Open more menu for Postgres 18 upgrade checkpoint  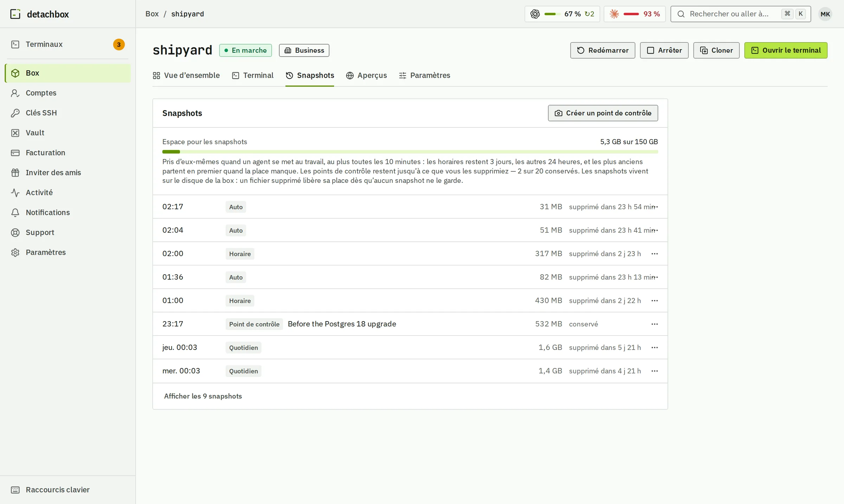point(654,324)
